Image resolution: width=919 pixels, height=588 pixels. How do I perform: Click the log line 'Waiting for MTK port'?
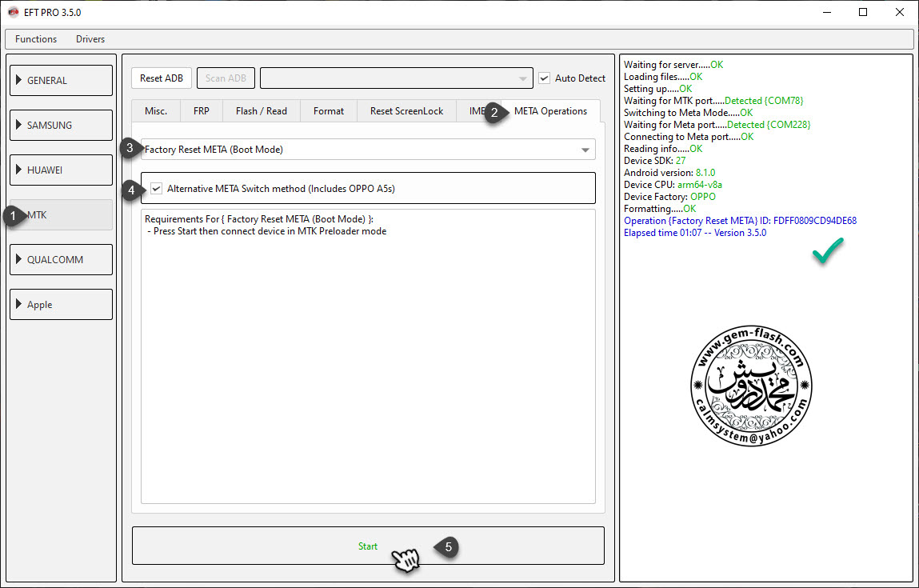pos(713,101)
